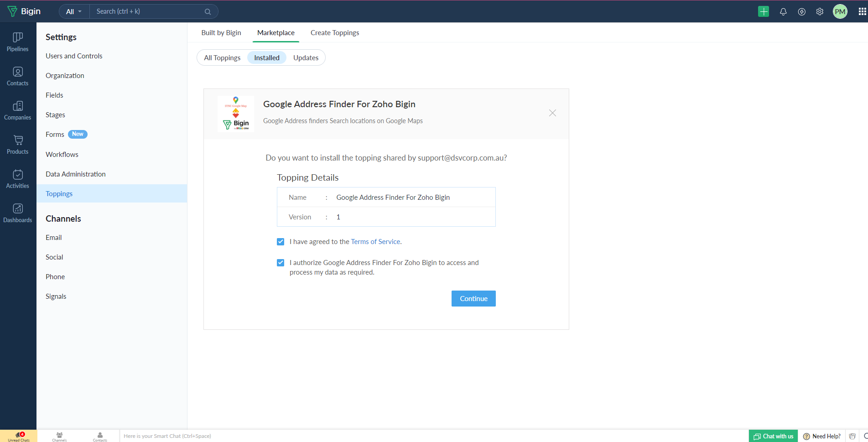Screen dimensions: 868x442
Task: Open the Forms settings item
Action: (55, 135)
